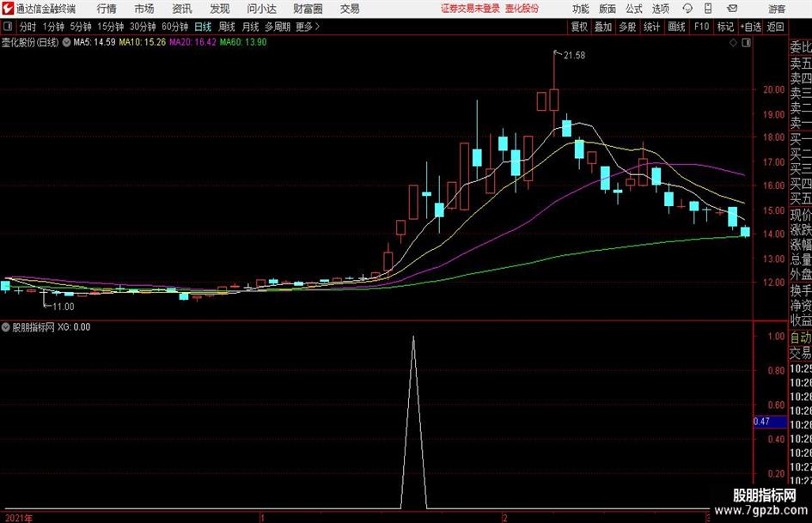Image resolution: width=812 pixels, height=523 pixels.
Task: Switch to the 60分钟 period tab
Action: pyautogui.click(x=175, y=27)
